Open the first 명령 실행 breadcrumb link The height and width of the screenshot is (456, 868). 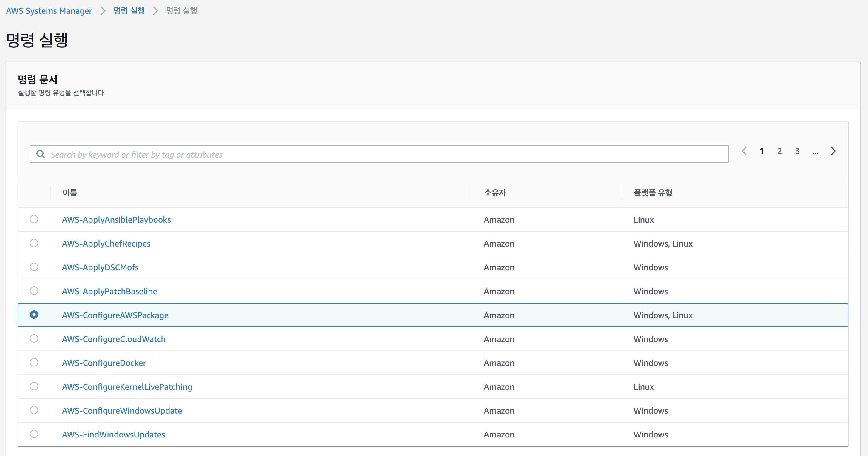click(x=129, y=11)
